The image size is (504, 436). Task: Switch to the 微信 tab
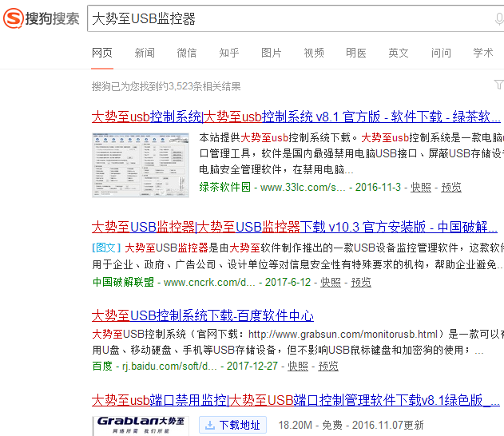pyautogui.click(x=187, y=53)
